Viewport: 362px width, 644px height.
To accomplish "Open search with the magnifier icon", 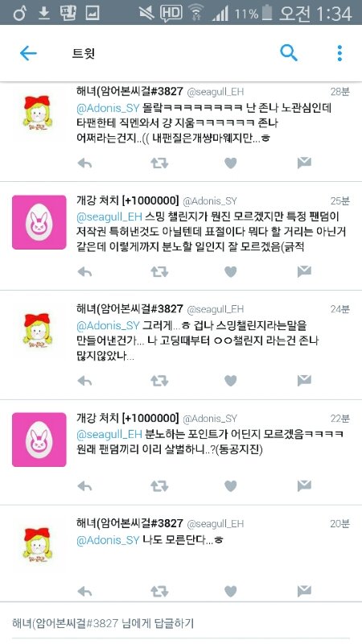I will click(289, 53).
